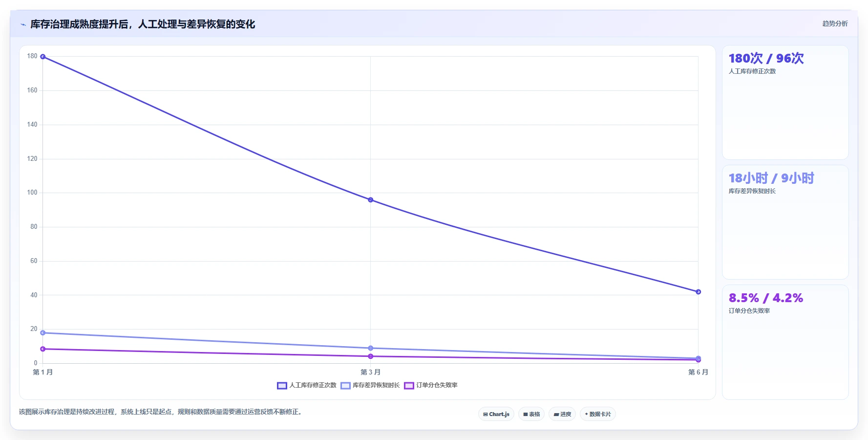
Task: Click the 库存差异恢复时长 point at 第3月
Action: click(370, 348)
